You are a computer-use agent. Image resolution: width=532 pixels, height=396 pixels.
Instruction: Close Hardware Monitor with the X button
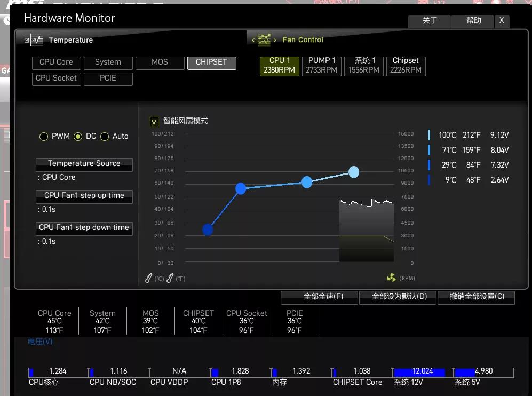point(501,21)
